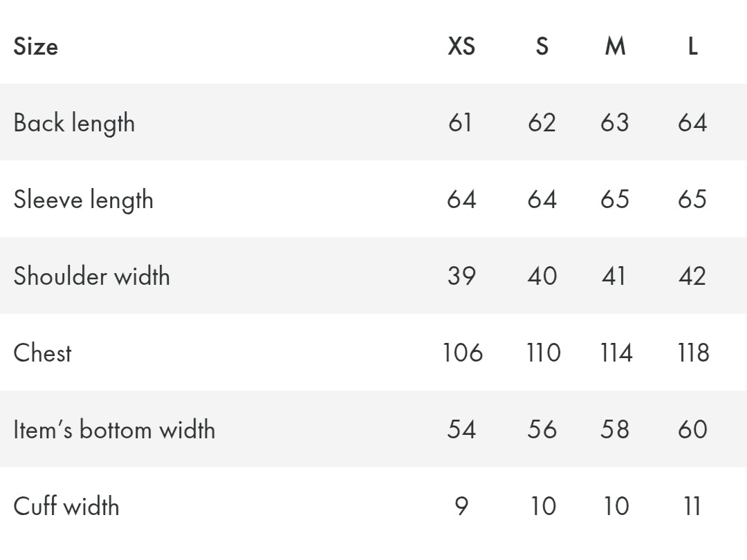Click the M shoulder width value 41

coord(614,277)
